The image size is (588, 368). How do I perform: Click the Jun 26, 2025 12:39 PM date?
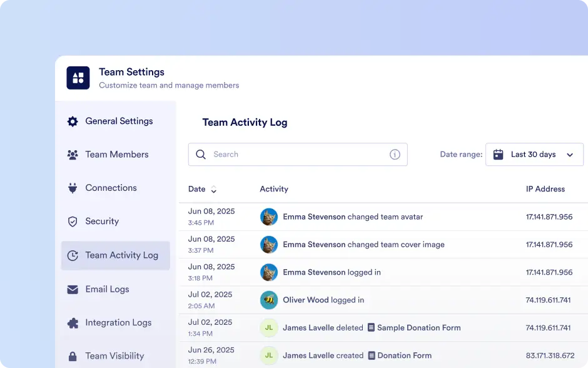(211, 355)
